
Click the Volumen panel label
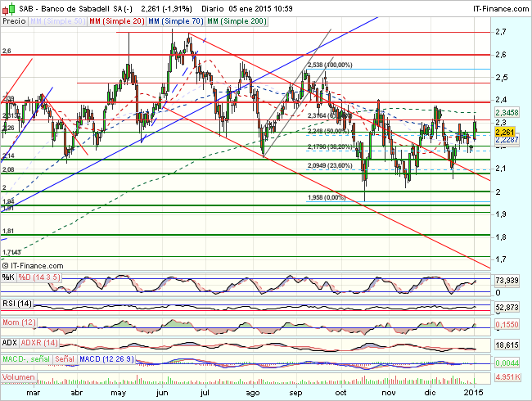pos(20,377)
